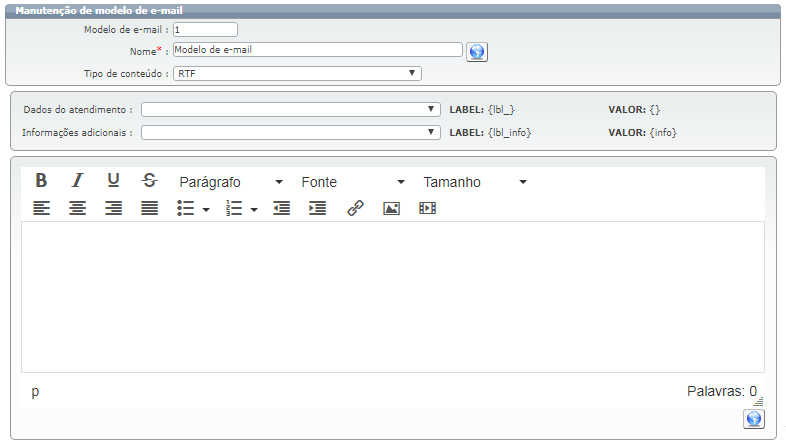The width and height of the screenshot is (786, 444).
Task: Click the Nome input field
Action: 318,50
